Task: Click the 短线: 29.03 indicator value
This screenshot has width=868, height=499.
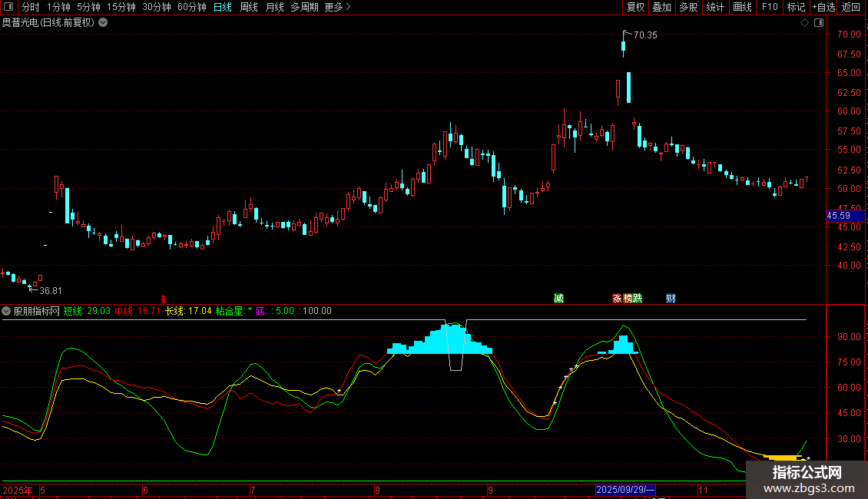Action: [x=87, y=311]
